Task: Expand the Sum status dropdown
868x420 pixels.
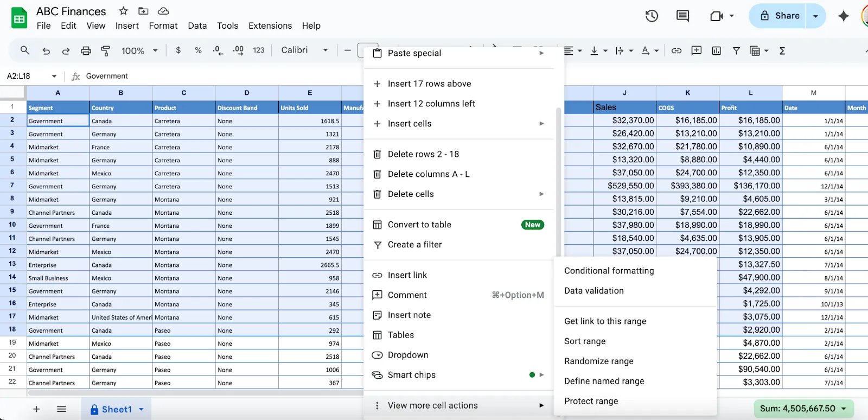Action: [844, 409]
